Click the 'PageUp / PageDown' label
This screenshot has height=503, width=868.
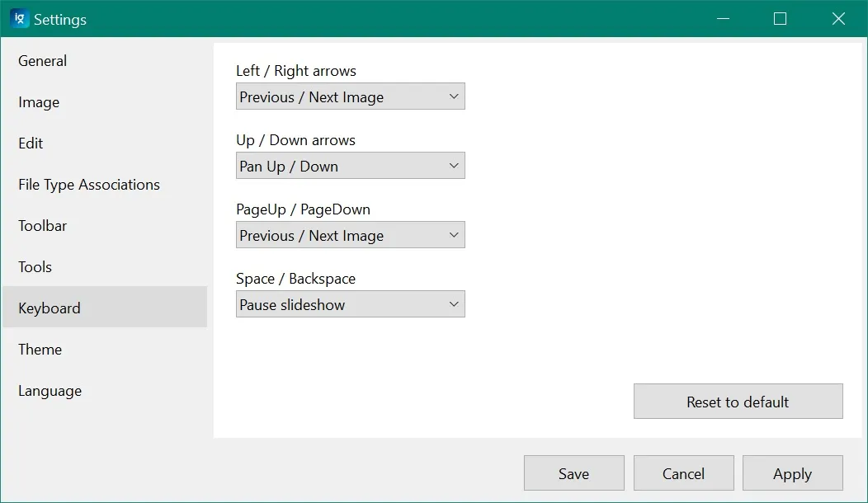(x=304, y=209)
